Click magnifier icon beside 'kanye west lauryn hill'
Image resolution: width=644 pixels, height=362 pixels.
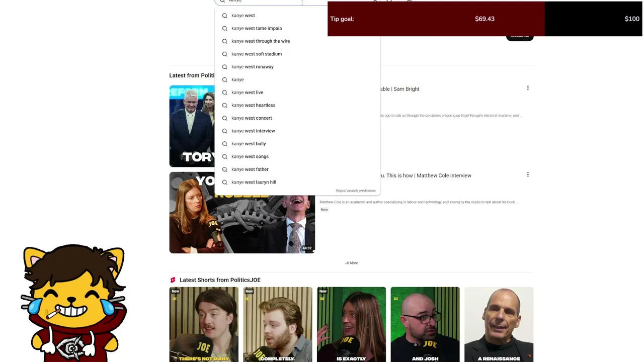(x=225, y=182)
